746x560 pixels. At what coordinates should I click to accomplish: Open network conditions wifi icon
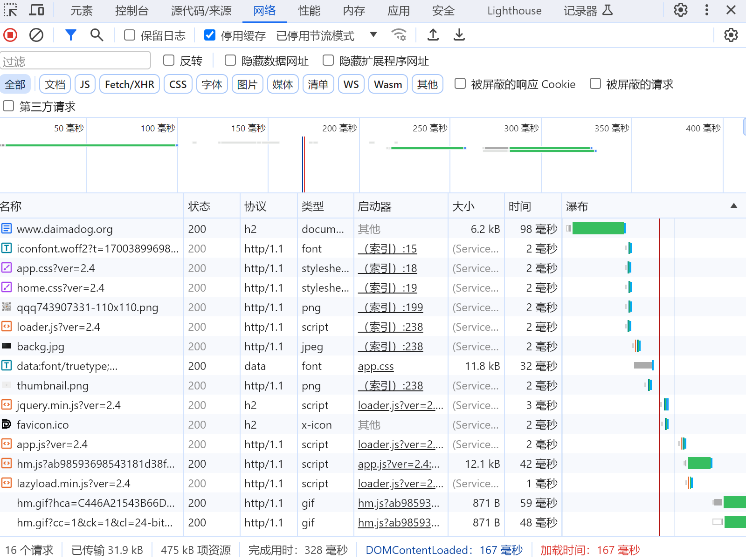[399, 35]
